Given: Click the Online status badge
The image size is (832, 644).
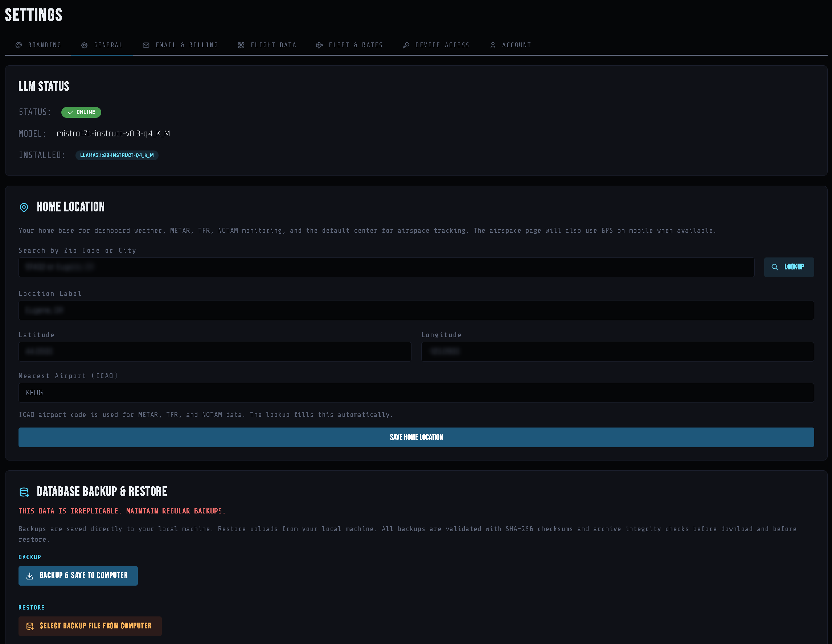Looking at the screenshot, I should point(81,112).
